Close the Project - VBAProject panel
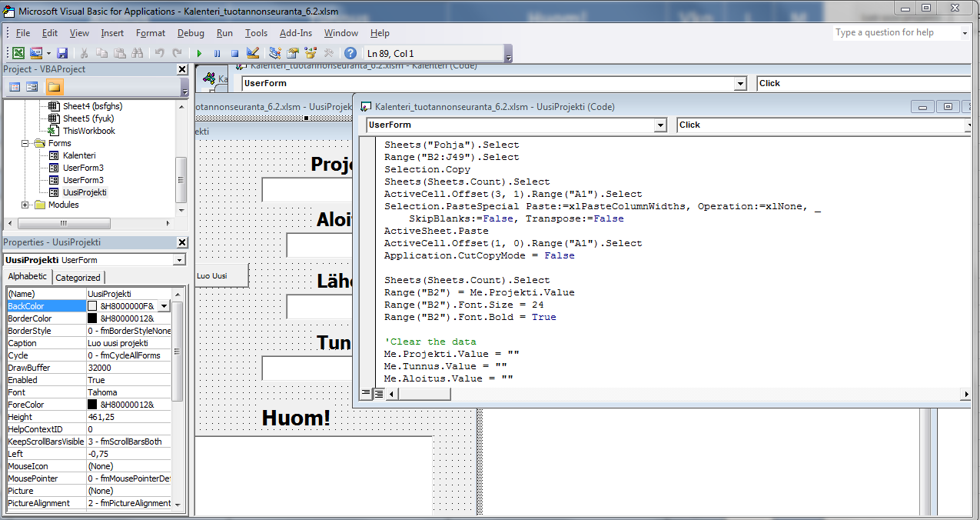 coord(182,69)
